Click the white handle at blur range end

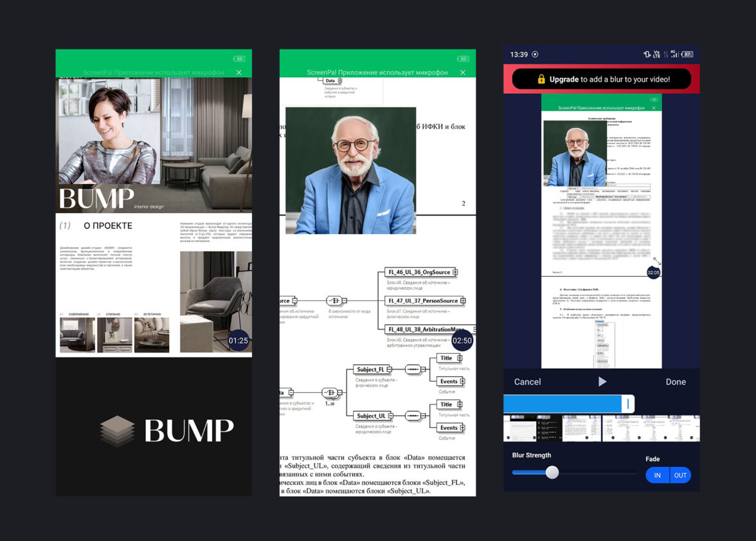[x=627, y=404]
